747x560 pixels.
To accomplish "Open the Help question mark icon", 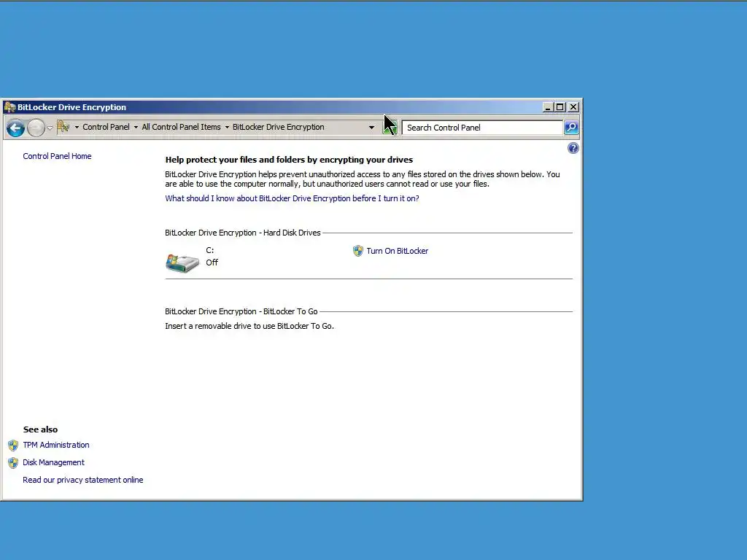I will click(573, 148).
